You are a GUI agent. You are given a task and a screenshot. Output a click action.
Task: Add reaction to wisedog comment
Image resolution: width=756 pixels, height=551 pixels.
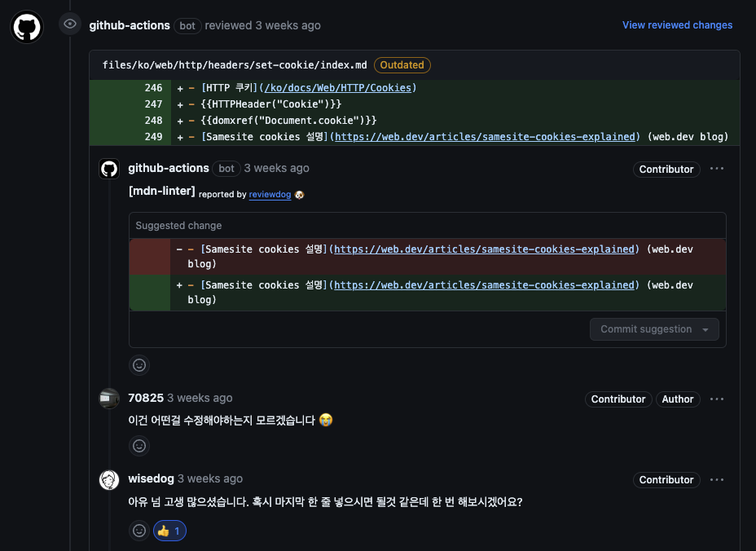(x=139, y=531)
